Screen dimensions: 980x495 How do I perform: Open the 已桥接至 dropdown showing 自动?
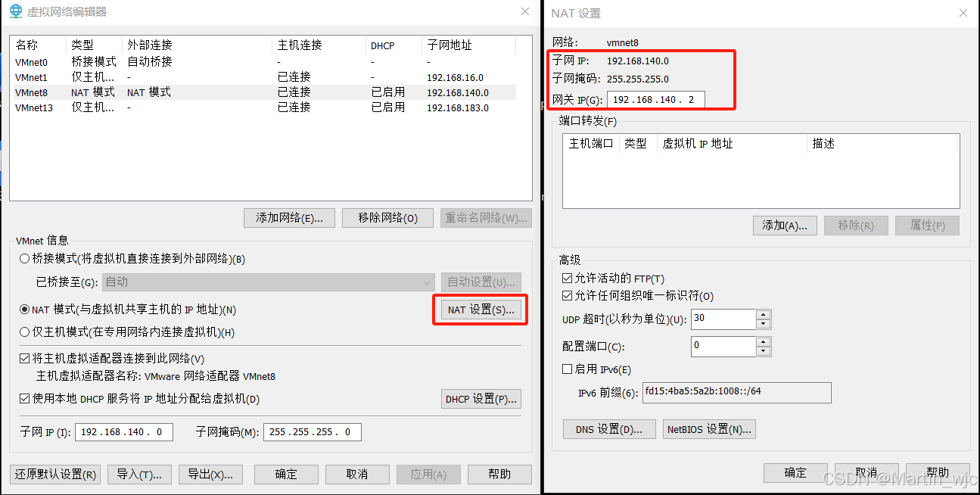268,282
